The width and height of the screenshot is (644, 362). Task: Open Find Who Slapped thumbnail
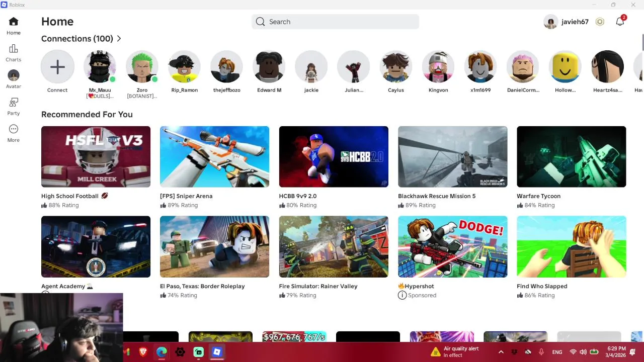571,247
